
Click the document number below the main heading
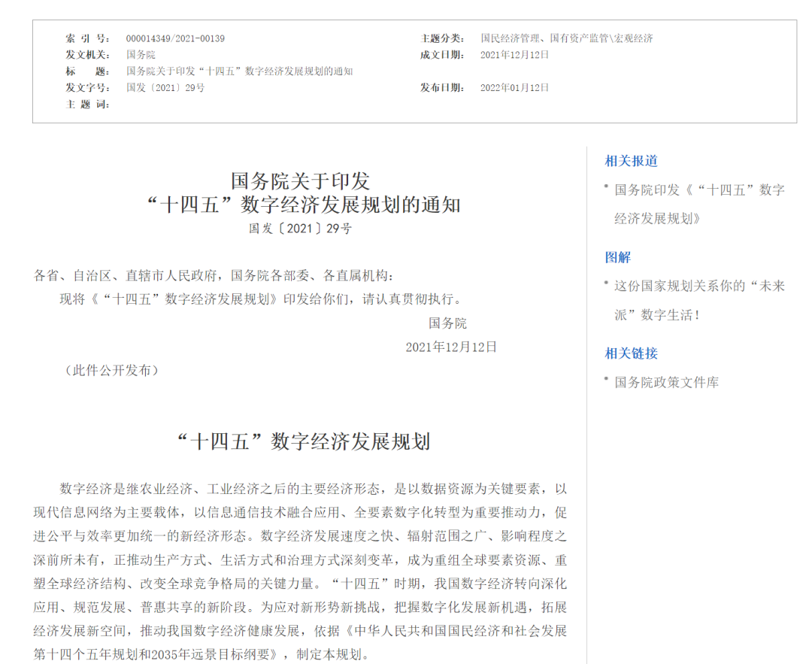tap(300, 229)
